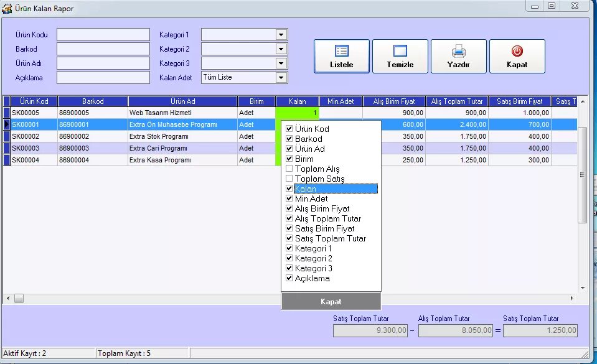Click the vertical scrollbar thumb
The height and width of the screenshot is (364, 597).
pyautogui.click(x=582, y=175)
